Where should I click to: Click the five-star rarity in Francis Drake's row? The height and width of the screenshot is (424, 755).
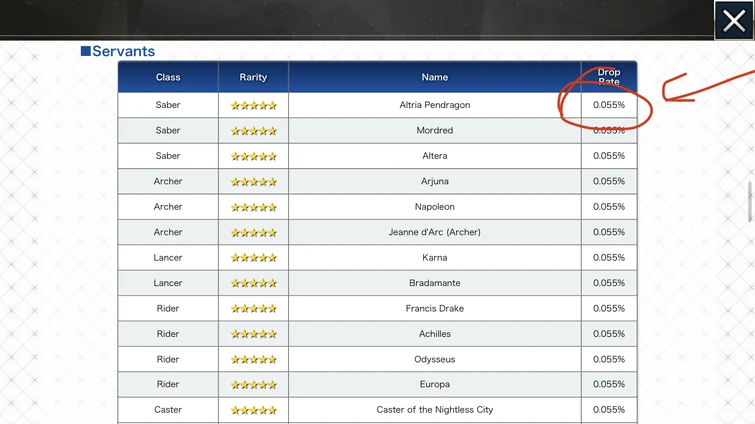254,309
